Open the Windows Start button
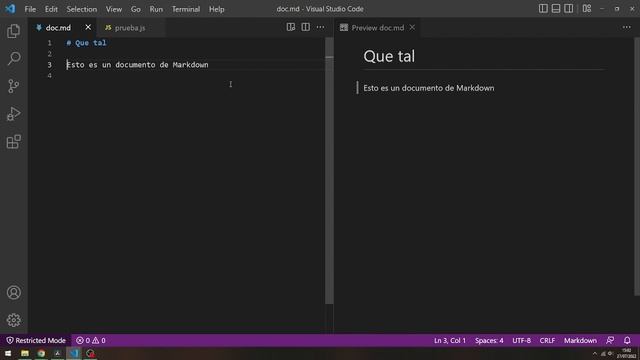This screenshot has width=640, height=360. click(x=8, y=353)
